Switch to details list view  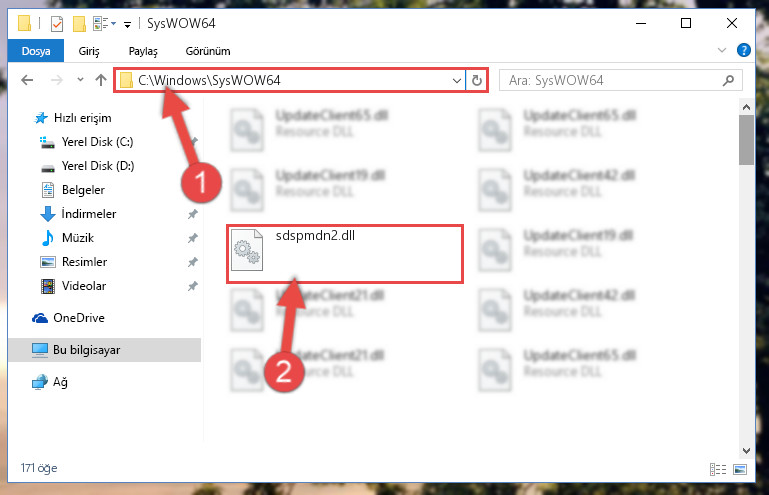pos(718,469)
